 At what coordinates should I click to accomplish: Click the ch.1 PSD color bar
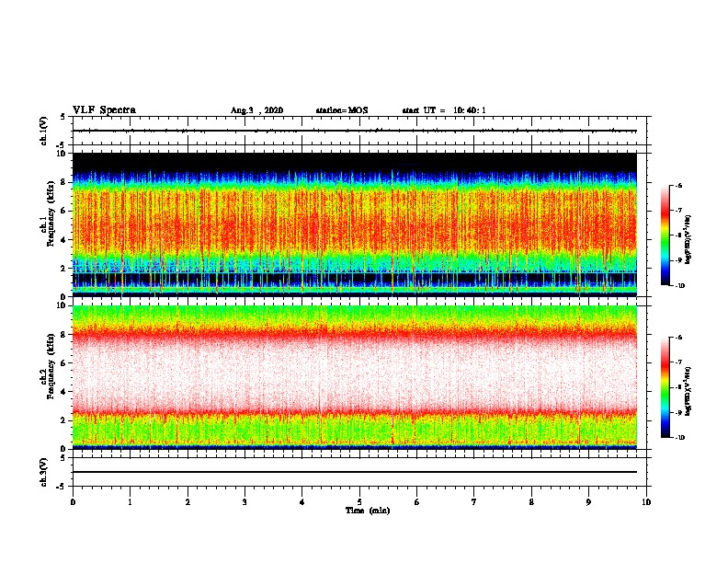[x=665, y=236]
